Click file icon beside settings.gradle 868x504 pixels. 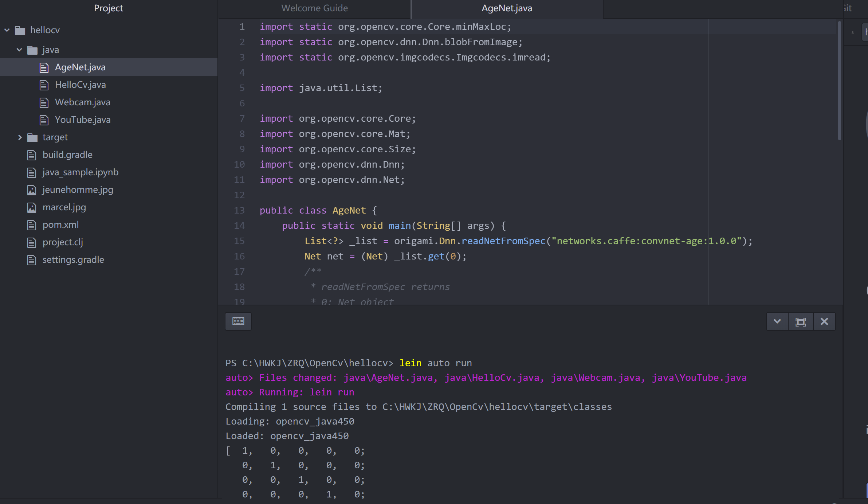click(32, 260)
